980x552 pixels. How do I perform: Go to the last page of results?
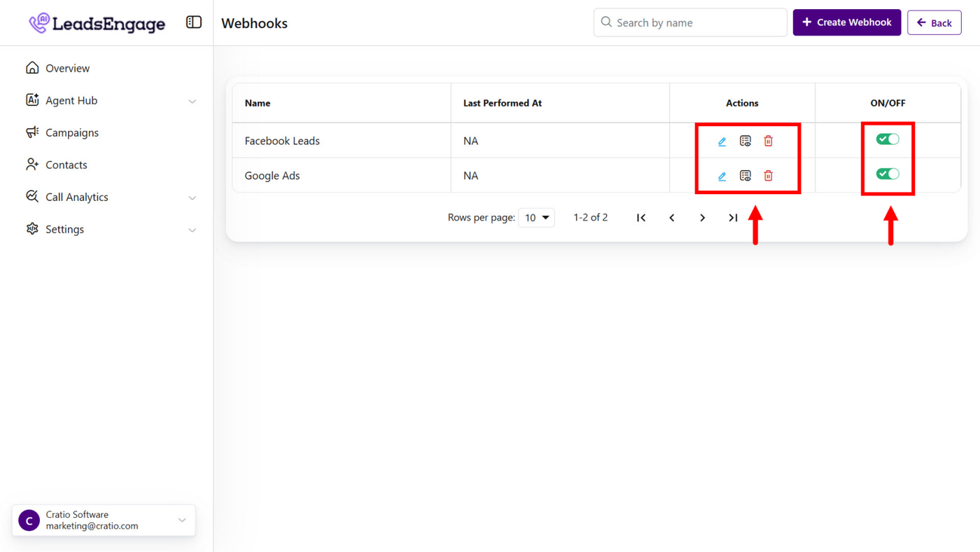[x=733, y=218]
